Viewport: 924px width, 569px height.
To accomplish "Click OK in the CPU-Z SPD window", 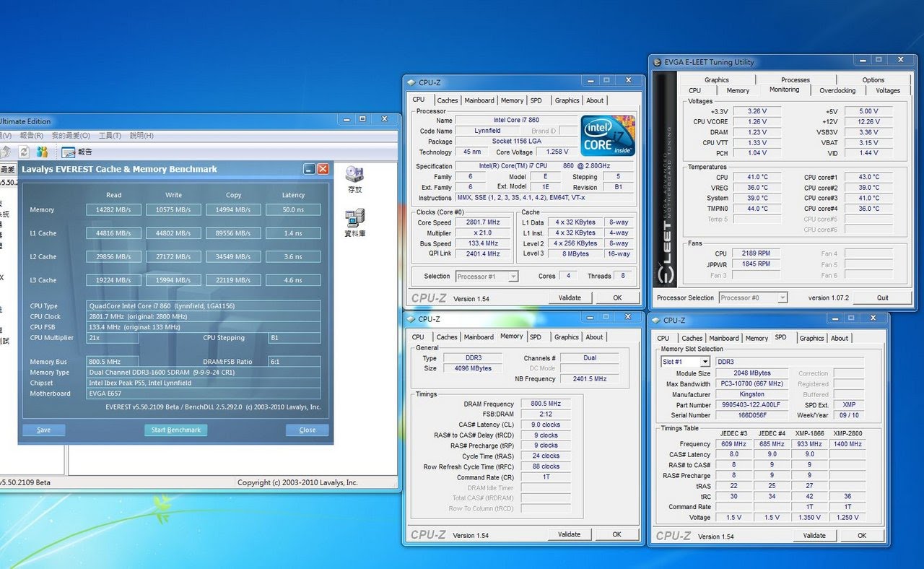I will (862, 536).
